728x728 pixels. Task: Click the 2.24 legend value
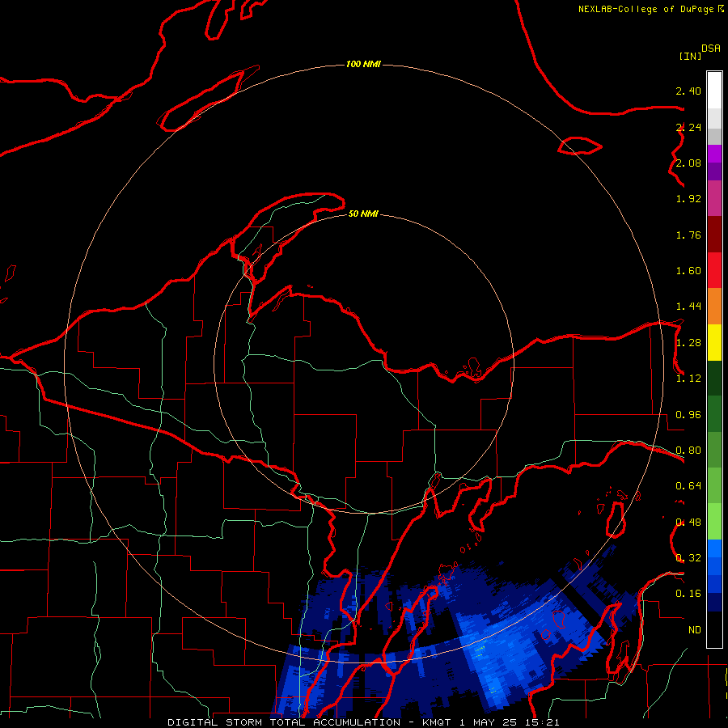click(x=688, y=127)
